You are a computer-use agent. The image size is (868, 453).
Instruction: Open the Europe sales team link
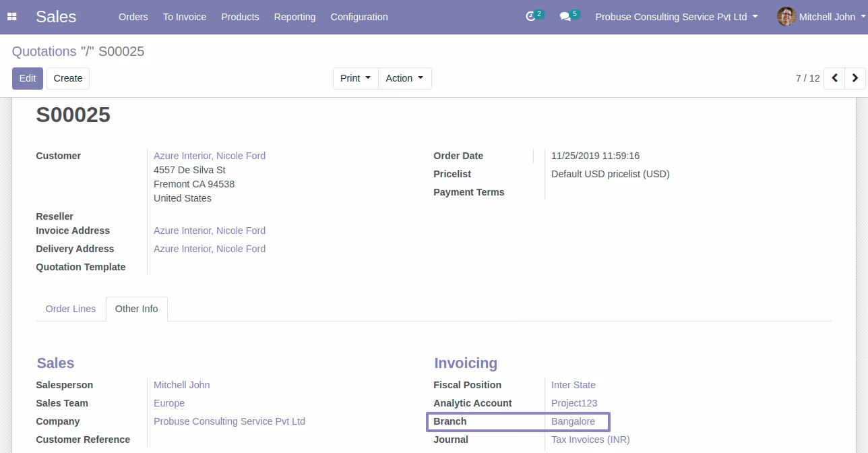point(169,403)
